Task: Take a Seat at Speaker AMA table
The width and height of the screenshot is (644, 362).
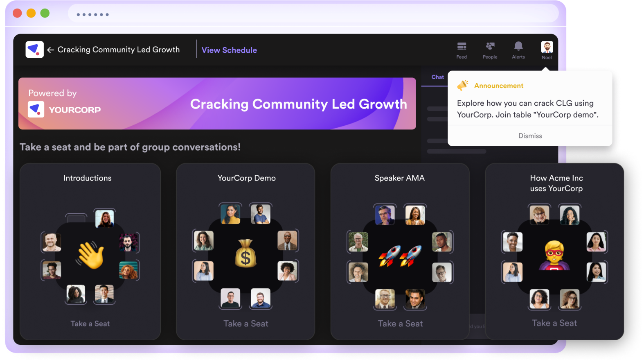Action: click(x=400, y=324)
